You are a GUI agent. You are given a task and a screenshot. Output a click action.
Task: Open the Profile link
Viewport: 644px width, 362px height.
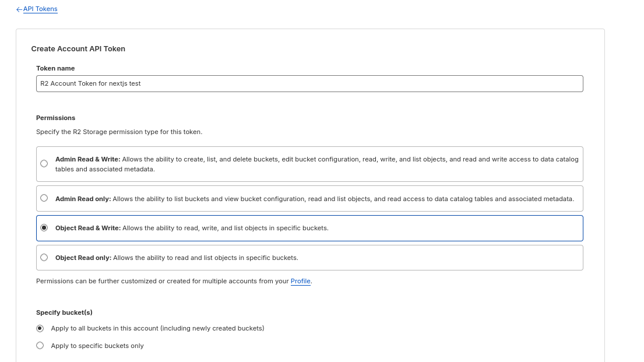click(x=300, y=281)
